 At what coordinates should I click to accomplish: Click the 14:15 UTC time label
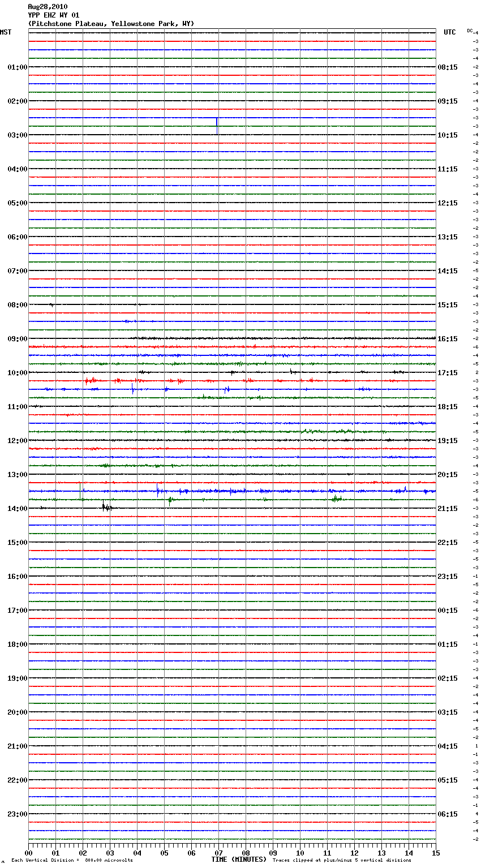(448, 271)
